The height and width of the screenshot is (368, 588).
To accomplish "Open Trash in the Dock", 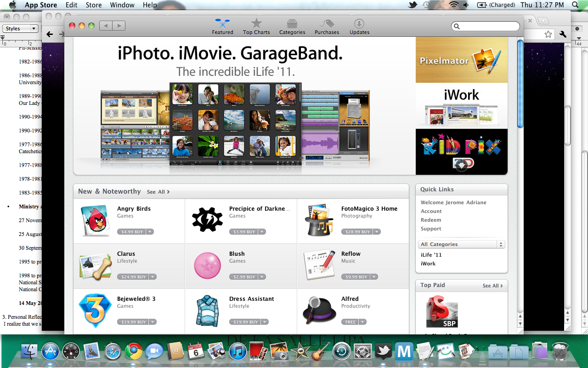I will coord(560,351).
